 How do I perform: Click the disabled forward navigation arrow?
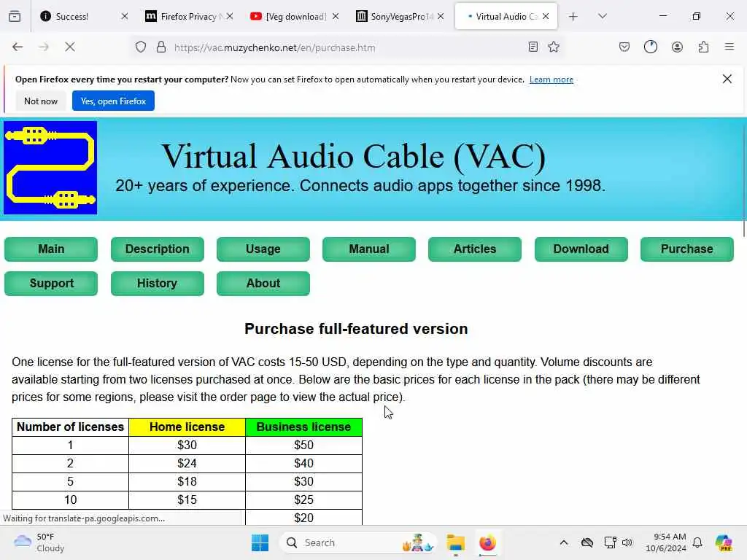coord(44,47)
